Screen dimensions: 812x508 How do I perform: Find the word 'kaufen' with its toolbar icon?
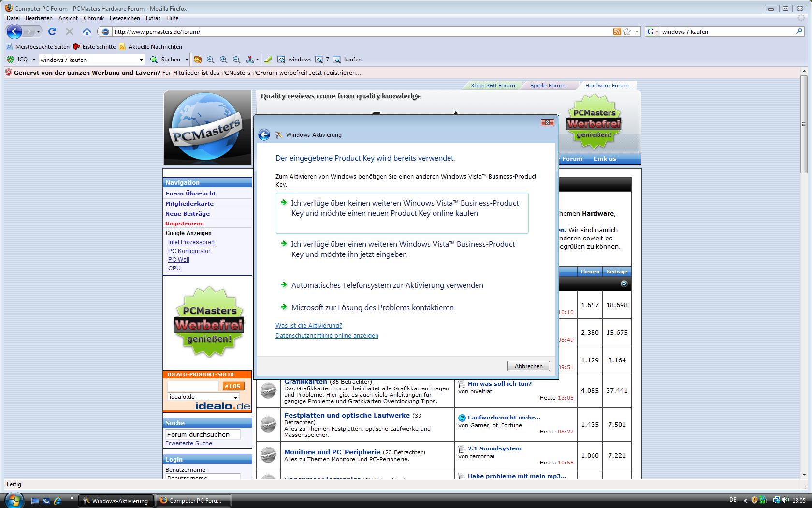(348, 60)
